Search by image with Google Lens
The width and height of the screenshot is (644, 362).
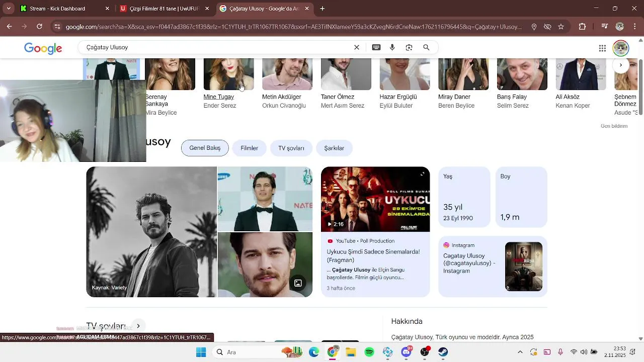(409, 47)
